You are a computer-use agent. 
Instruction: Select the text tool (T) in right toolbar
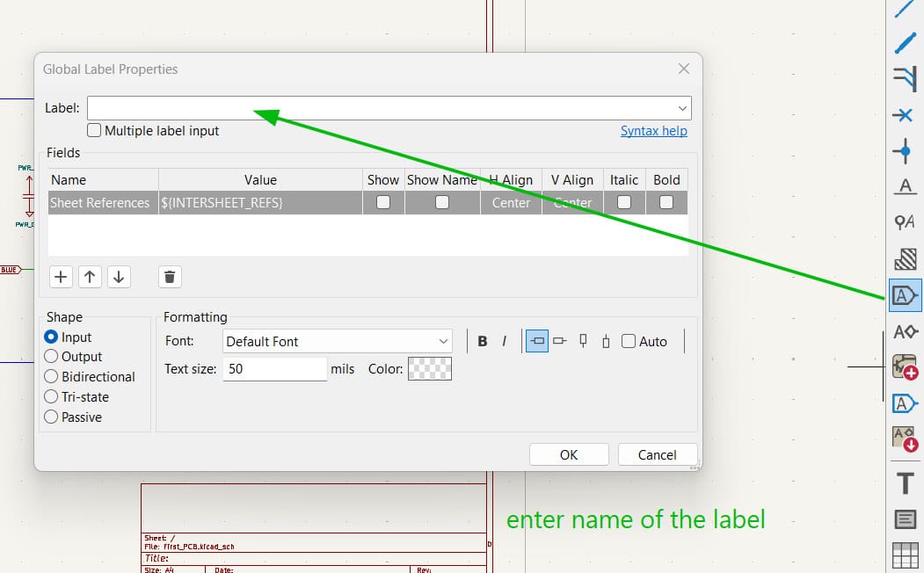click(x=905, y=482)
